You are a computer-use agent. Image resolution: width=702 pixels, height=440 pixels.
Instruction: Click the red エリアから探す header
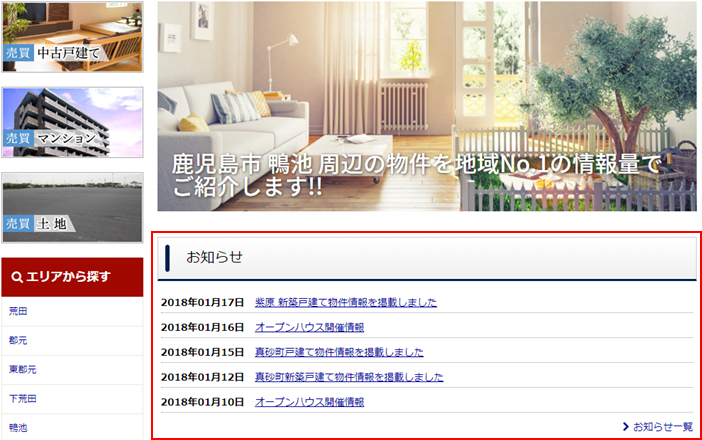coord(72,277)
